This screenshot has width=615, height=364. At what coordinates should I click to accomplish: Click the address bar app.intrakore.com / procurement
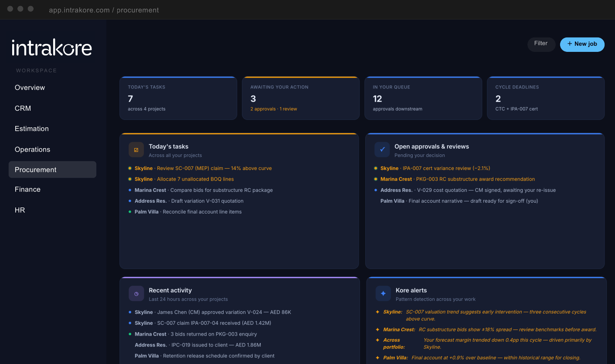pos(104,10)
